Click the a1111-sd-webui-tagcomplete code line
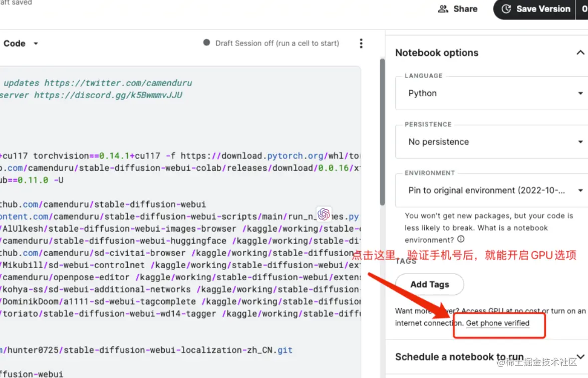This screenshot has width=588, height=378. [x=180, y=301]
